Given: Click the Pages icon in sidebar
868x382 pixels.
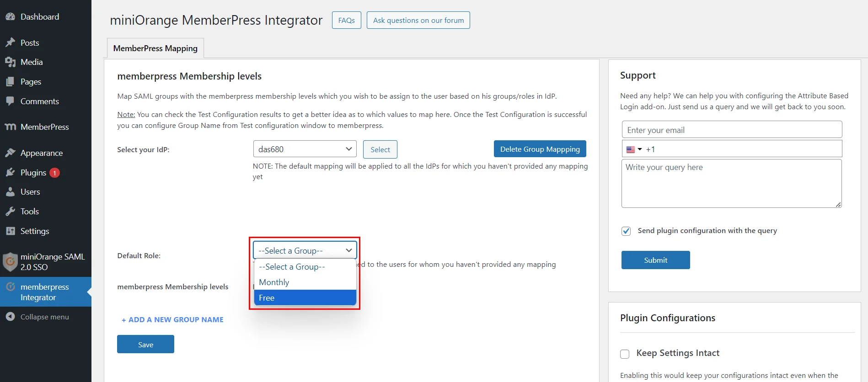Looking at the screenshot, I should (10, 82).
